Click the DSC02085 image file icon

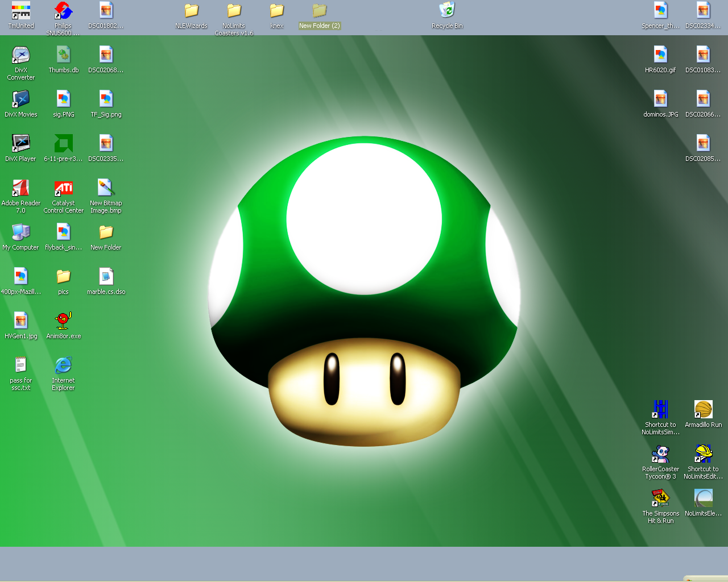(703, 143)
